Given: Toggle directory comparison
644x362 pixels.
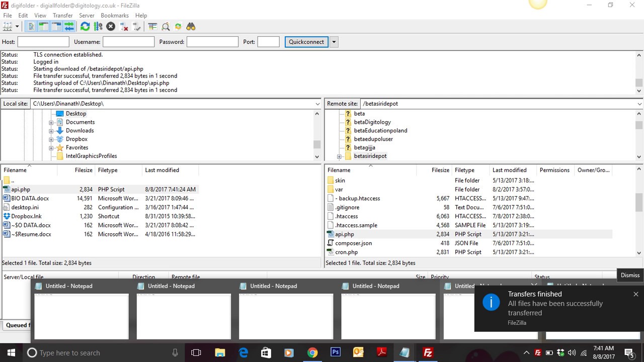Looking at the screenshot, I should pos(166,27).
